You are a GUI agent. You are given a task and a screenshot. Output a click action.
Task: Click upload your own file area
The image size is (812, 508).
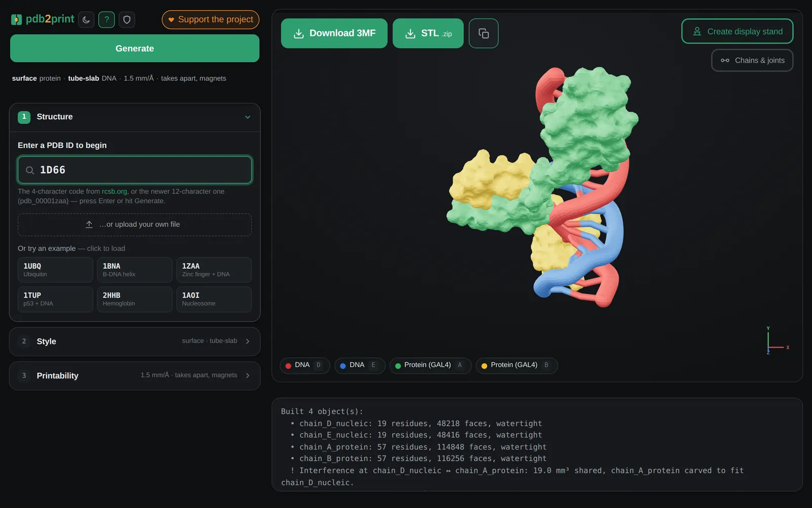tap(134, 225)
